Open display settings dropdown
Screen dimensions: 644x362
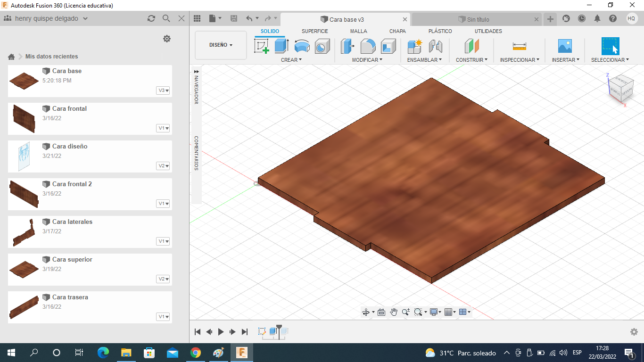(x=435, y=312)
